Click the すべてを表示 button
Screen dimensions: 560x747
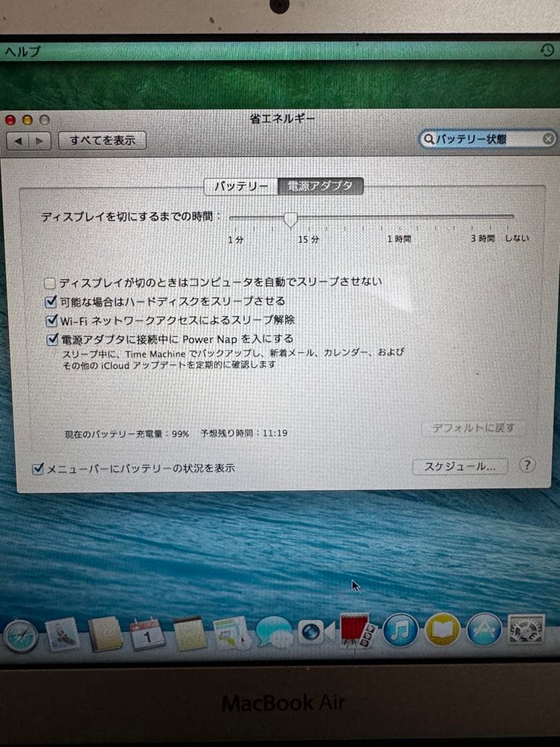tap(102, 140)
